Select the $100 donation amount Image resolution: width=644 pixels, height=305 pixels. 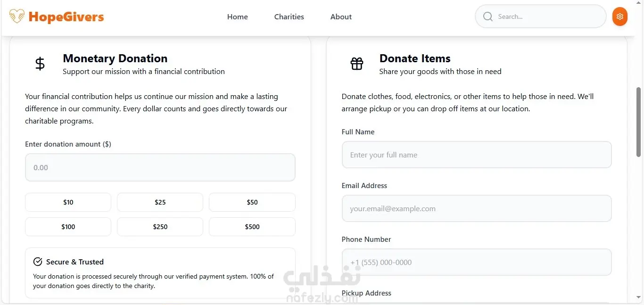click(68, 227)
